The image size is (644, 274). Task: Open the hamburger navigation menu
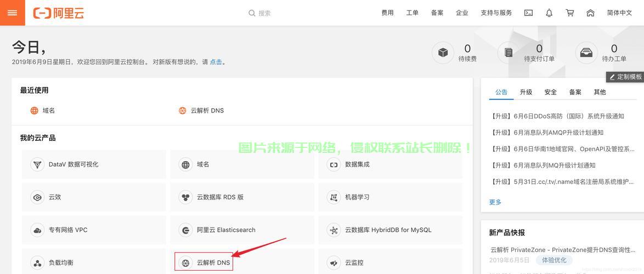tap(12, 13)
